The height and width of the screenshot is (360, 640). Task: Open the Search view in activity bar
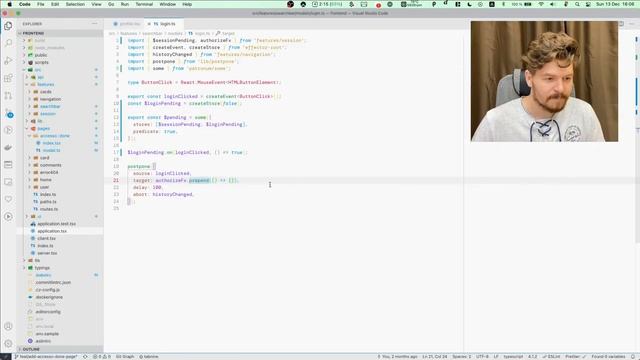[x=8, y=43]
